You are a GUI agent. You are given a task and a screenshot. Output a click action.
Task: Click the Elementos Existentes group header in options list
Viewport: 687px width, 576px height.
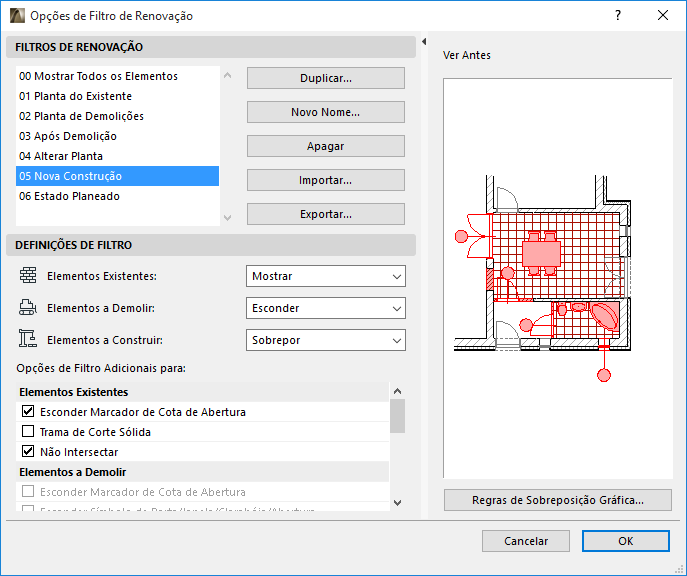click(x=202, y=392)
